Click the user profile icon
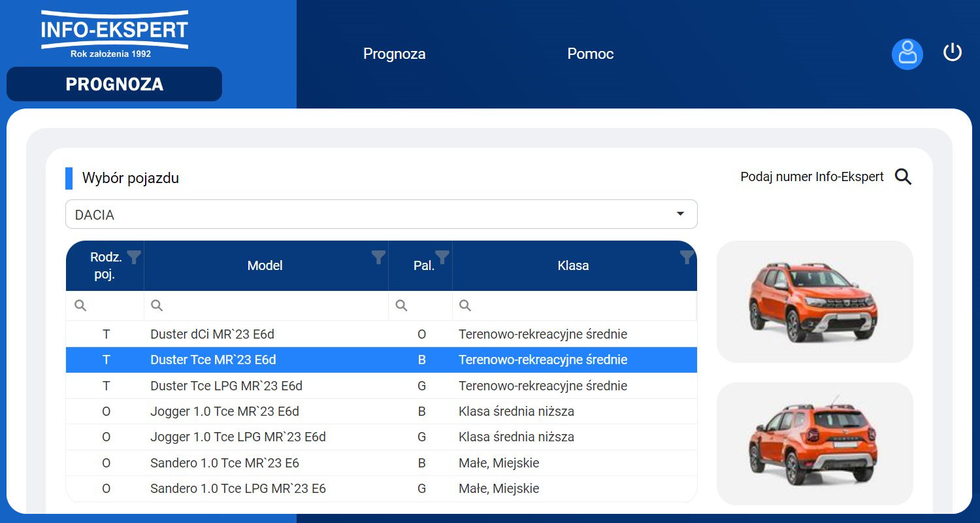Image resolution: width=980 pixels, height=523 pixels. click(907, 54)
